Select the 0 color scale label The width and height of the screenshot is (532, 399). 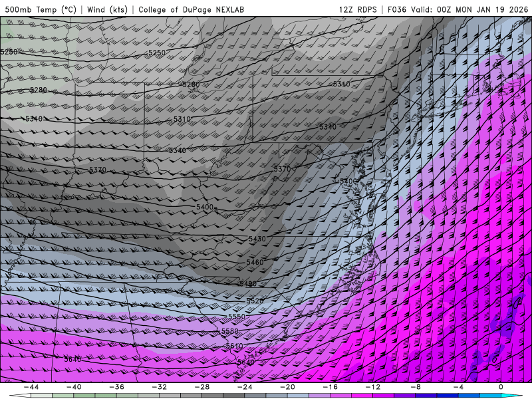[501, 387]
